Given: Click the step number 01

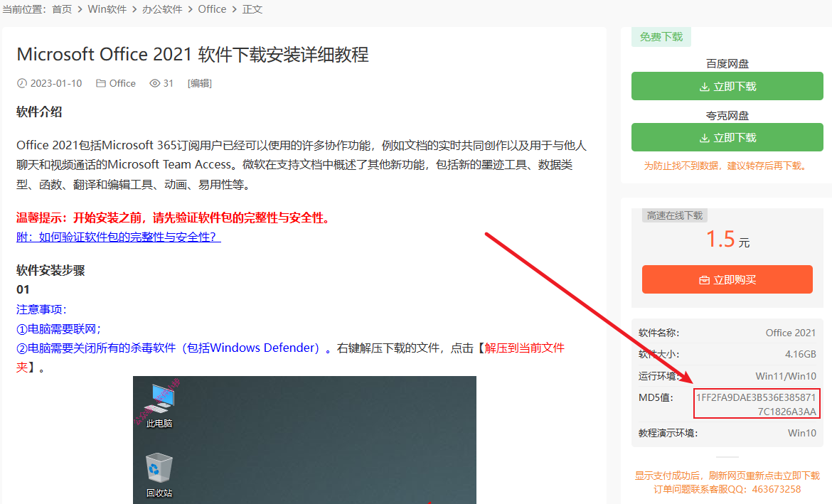Looking at the screenshot, I should click(23, 289).
